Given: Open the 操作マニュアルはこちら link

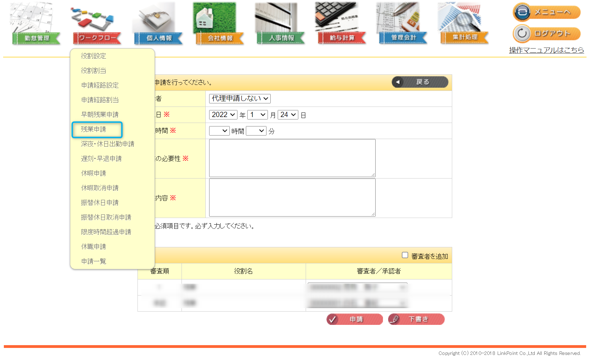Looking at the screenshot, I should tap(546, 50).
